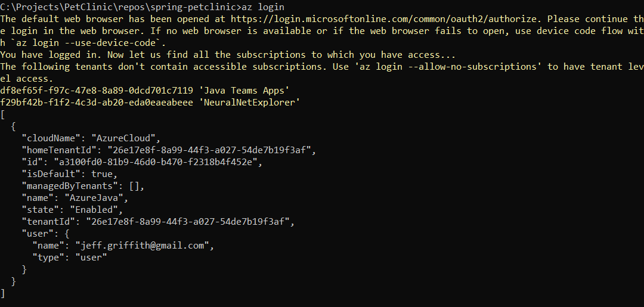Click the jeff.griffith@gmail.com email address
The height and width of the screenshot is (307, 644).
point(142,246)
